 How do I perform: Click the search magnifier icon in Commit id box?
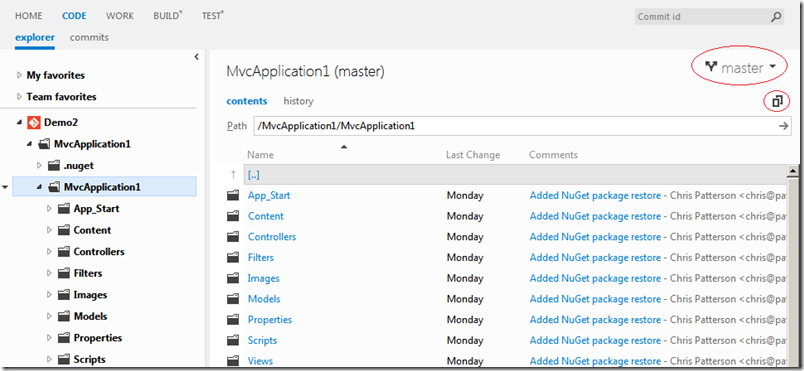776,17
